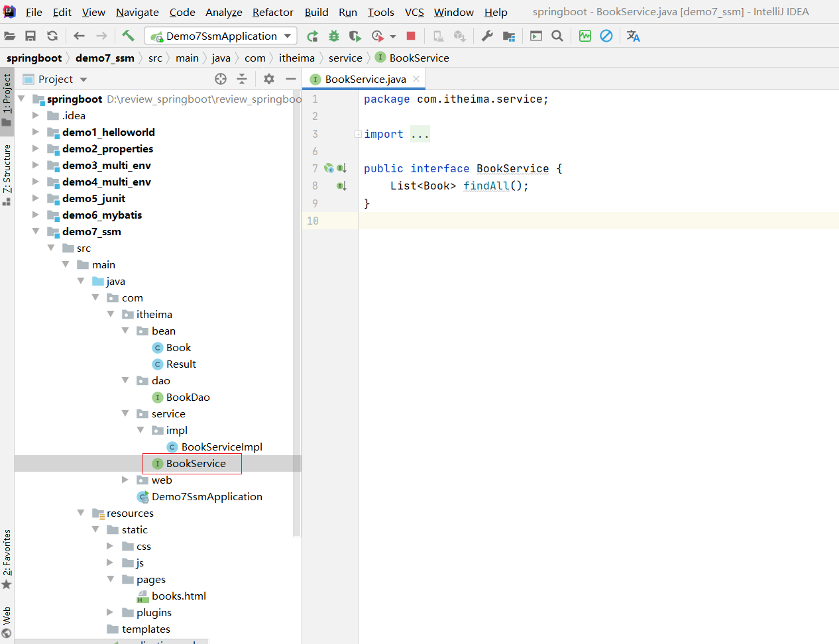Toggle the Favorites tool window on left sidebar
The width and height of the screenshot is (839, 644).
pos(7,558)
